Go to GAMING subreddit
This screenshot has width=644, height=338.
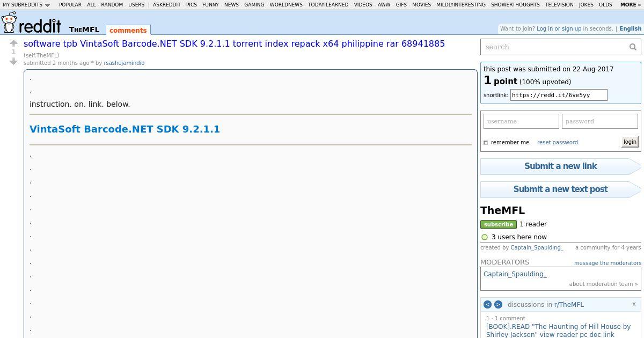coord(254,5)
